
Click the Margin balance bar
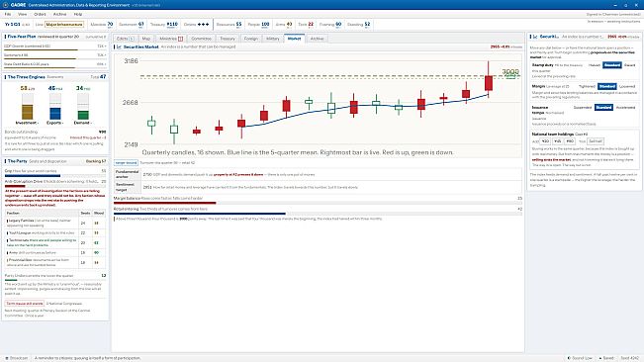click(318, 203)
